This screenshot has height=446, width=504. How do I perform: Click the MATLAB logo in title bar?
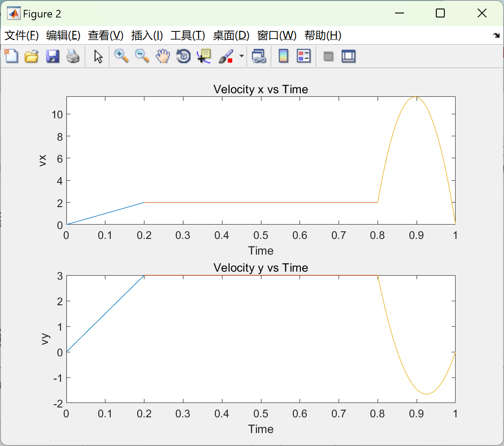pyautogui.click(x=14, y=13)
